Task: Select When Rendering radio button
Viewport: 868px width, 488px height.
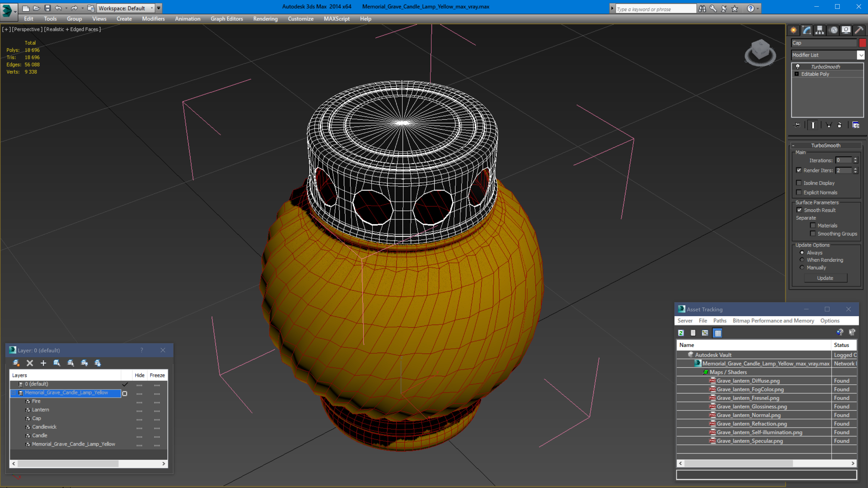Action: (x=802, y=260)
